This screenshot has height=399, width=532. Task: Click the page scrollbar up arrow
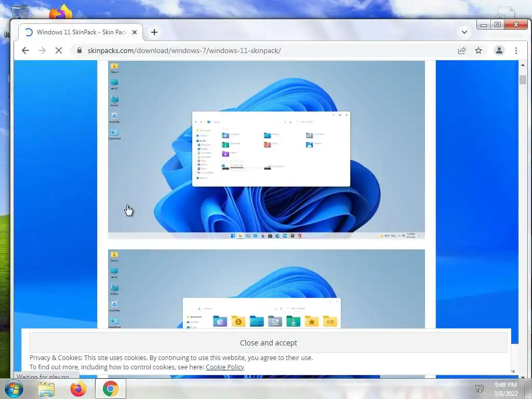tap(523, 65)
